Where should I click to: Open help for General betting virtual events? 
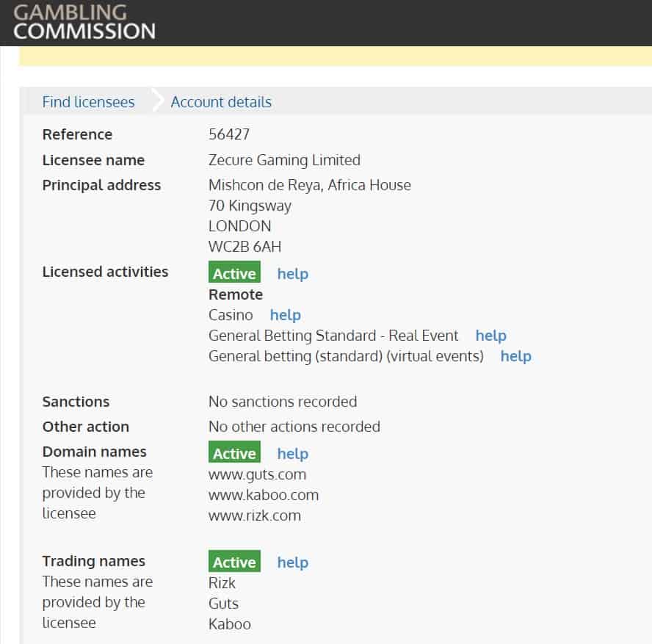click(516, 357)
